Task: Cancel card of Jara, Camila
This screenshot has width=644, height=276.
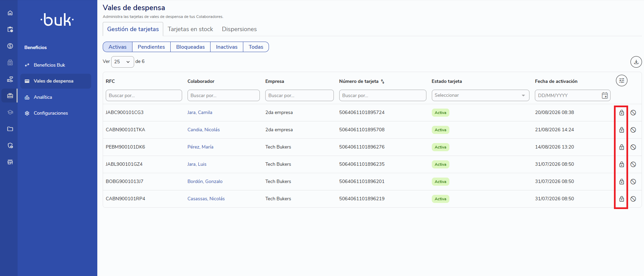Action: 633,113
